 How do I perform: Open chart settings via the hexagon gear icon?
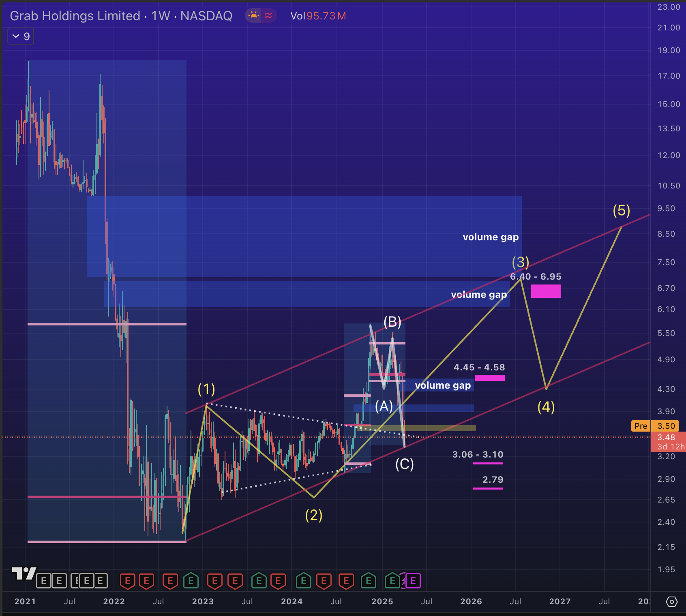click(x=671, y=602)
